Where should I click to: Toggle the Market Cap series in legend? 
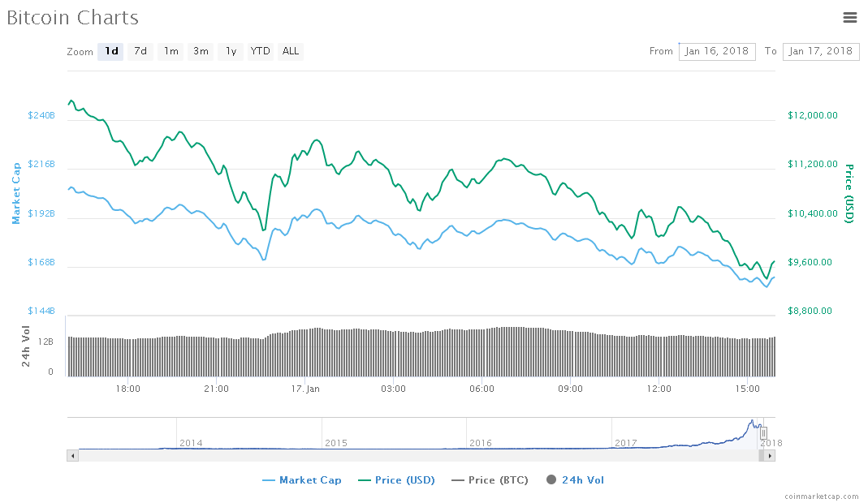(x=302, y=480)
